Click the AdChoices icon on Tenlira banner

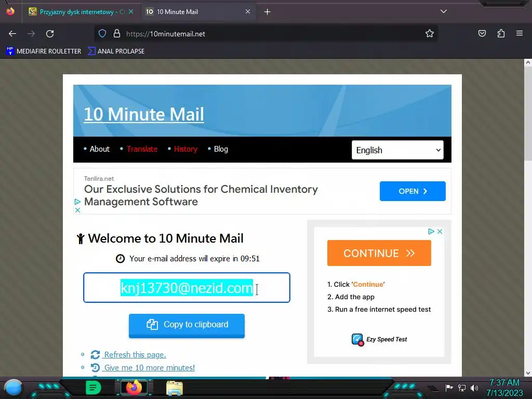[77, 202]
